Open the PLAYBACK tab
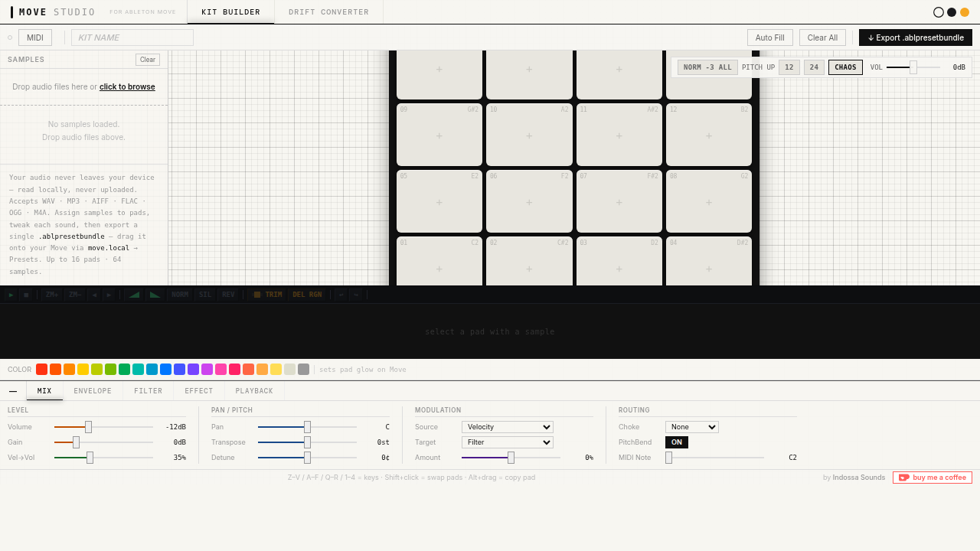This screenshot has width=980, height=551. (x=254, y=391)
